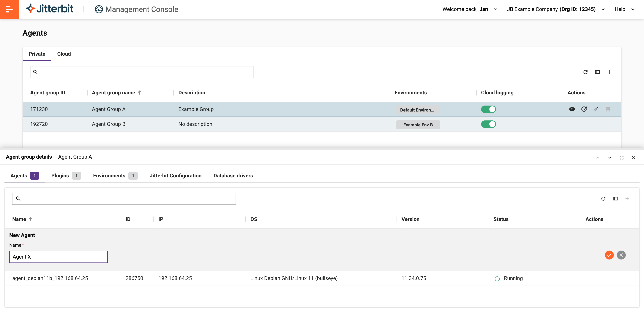Collapse details panel with down chevron
The width and height of the screenshot is (644, 312).
[610, 158]
